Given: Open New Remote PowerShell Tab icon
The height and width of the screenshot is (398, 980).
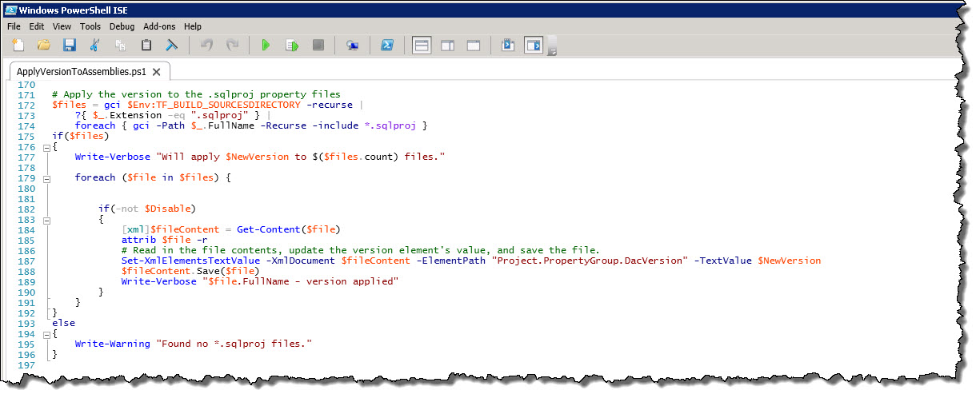Looking at the screenshot, I should [x=352, y=46].
